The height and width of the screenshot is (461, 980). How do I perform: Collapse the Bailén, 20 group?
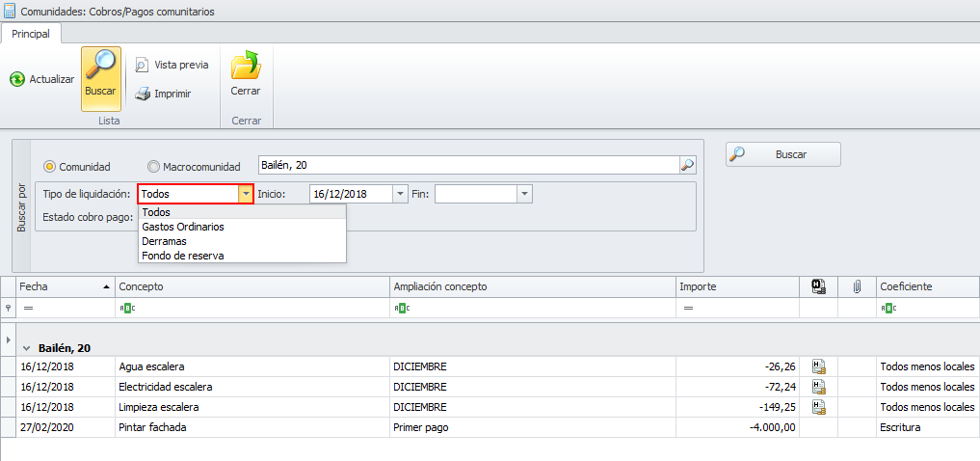(x=26, y=348)
